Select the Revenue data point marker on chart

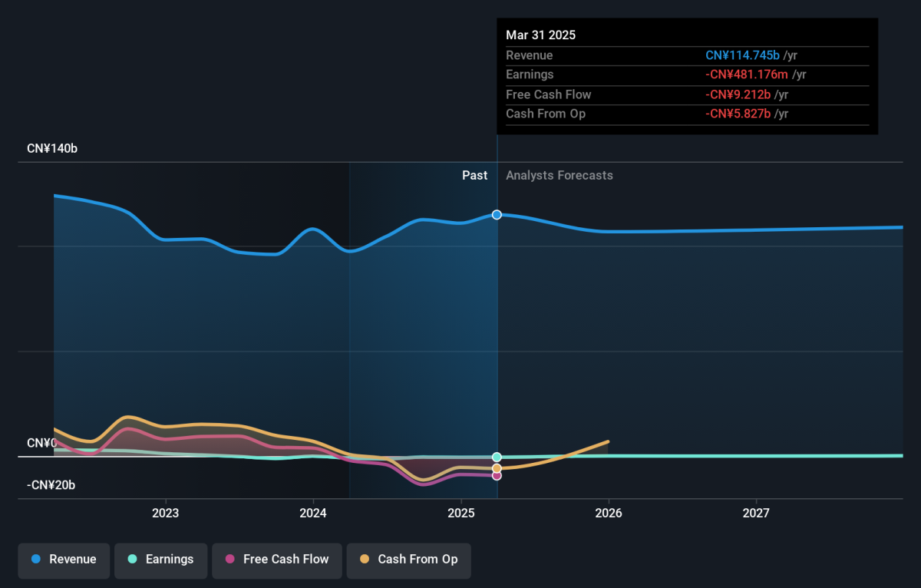(497, 215)
